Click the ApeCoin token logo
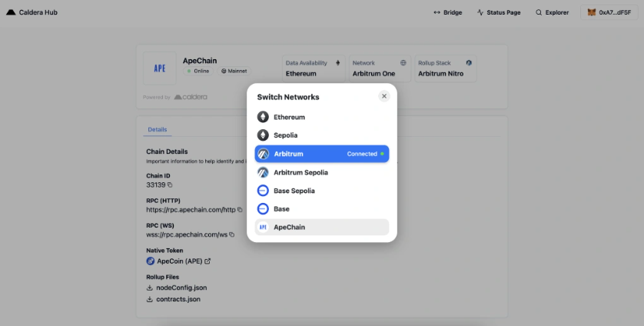Screen dimensions: 644x326 pos(151,261)
